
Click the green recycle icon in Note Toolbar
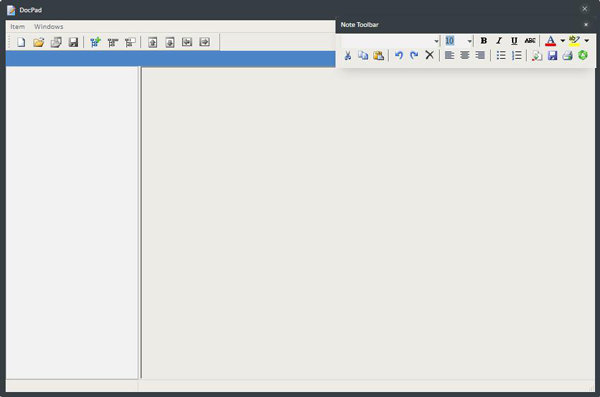pyautogui.click(x=583, y=55)
